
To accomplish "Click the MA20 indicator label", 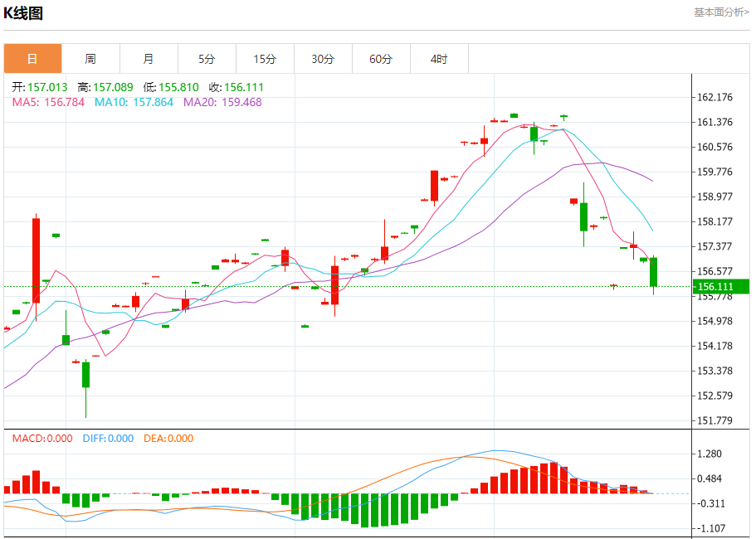I will 222,102.
